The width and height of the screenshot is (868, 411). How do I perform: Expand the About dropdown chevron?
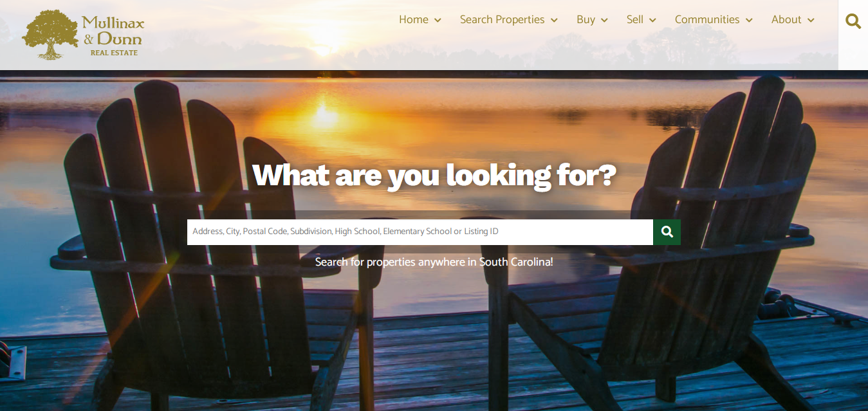click(811, 21)
